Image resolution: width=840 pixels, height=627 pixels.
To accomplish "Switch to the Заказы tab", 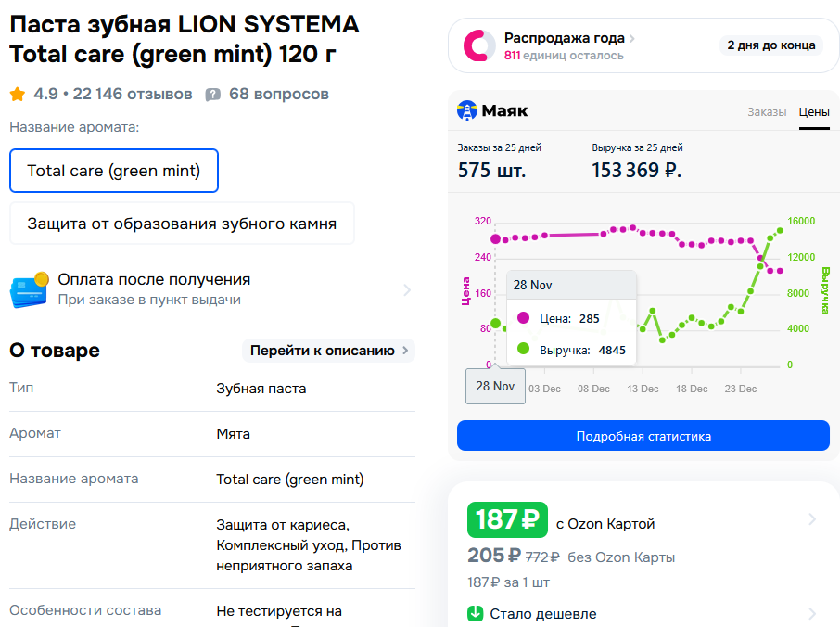I will click(x=767, y=112).
